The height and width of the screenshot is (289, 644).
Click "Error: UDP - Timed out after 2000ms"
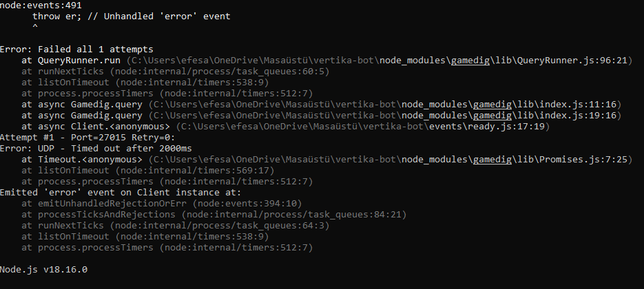pyautogui.click(x=96, y=148)
